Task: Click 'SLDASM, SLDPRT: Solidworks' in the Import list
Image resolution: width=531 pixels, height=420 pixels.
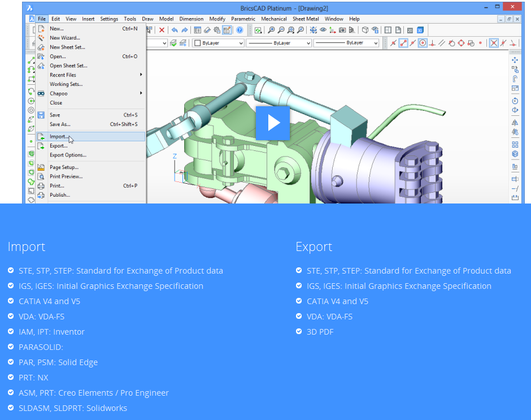Action: click(x=73, y=408)
